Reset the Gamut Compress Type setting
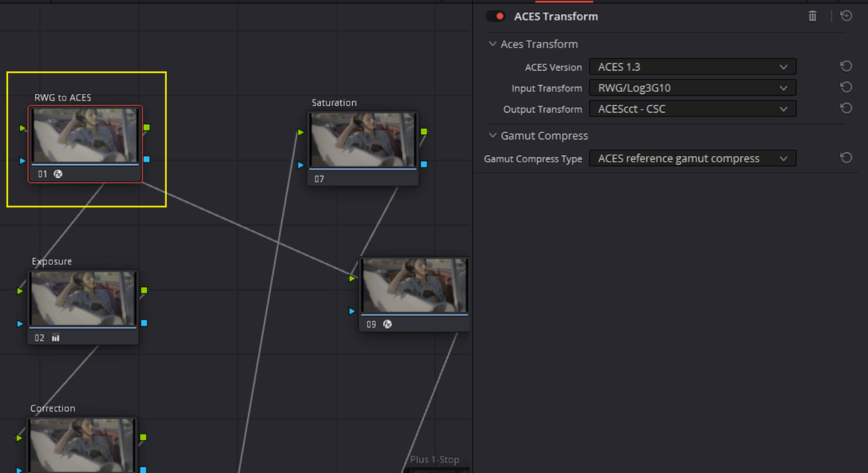Image resolution: width=868 pixels, height=473 pixels. [846, 158]
